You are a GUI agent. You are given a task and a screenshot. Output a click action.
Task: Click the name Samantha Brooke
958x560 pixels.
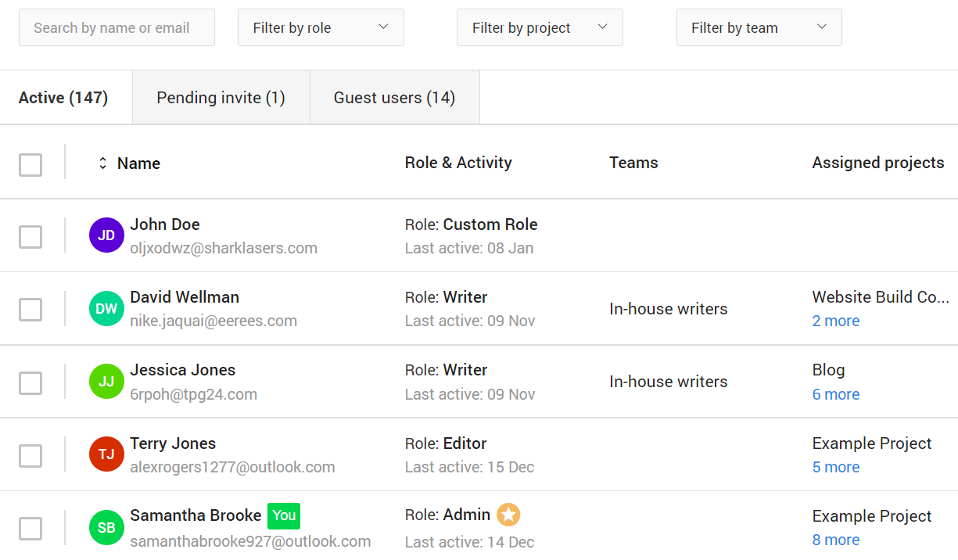(x=196, y=515)
